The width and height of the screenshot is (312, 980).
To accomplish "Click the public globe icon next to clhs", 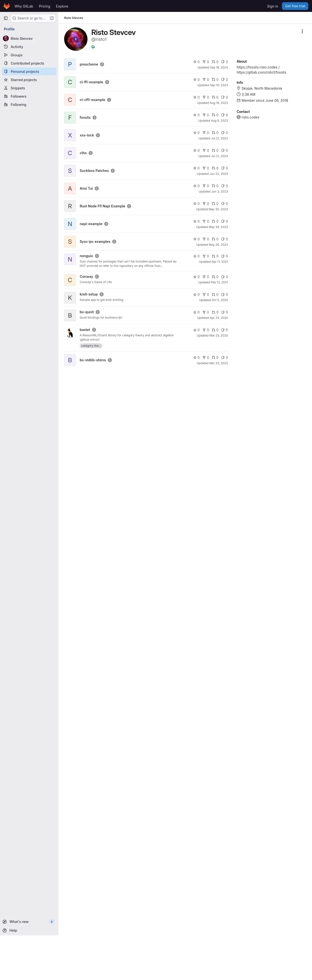I will click(91, 153).
